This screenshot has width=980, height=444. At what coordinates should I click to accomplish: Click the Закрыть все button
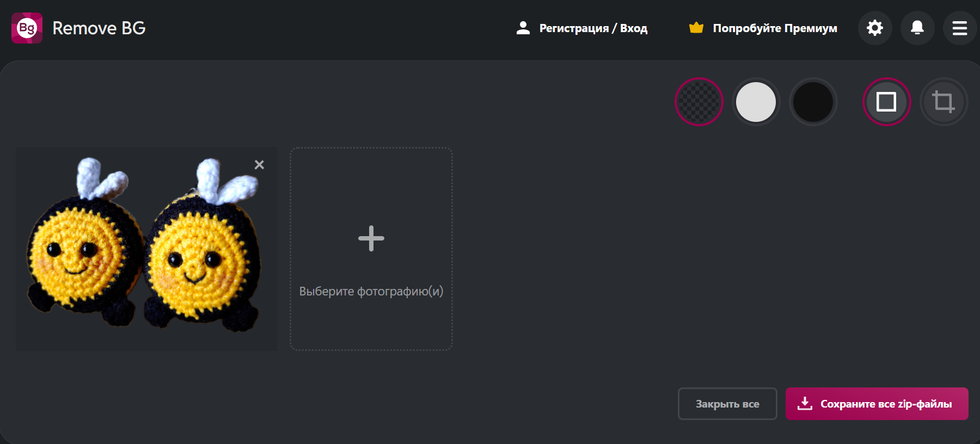[727, 404]
